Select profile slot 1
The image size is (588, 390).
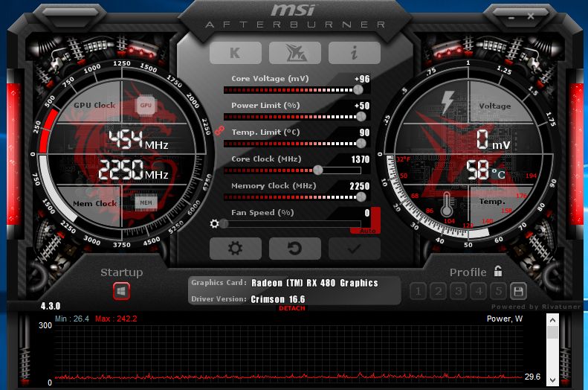click(418, 291)
